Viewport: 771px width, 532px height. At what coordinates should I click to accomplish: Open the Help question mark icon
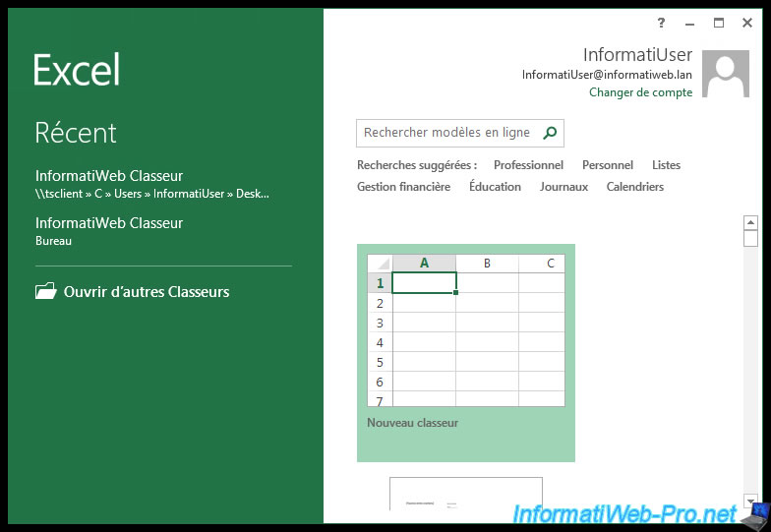[661, 23]
